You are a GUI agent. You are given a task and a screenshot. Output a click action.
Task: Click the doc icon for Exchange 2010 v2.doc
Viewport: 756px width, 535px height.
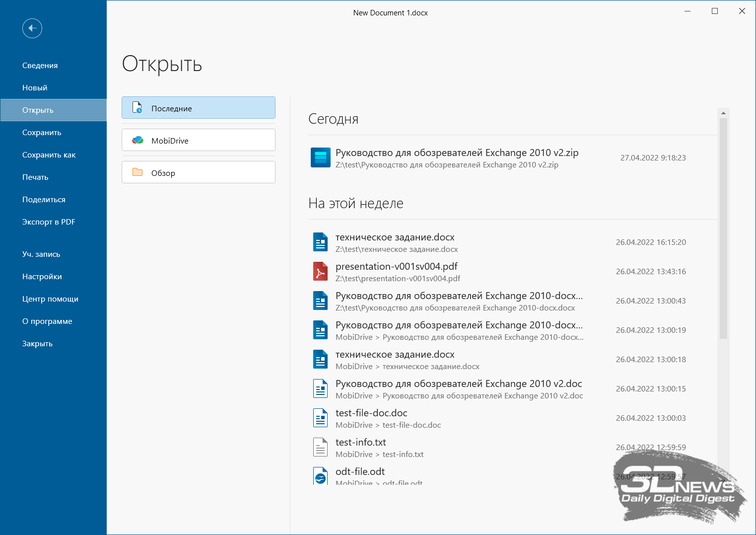(321, 388)
